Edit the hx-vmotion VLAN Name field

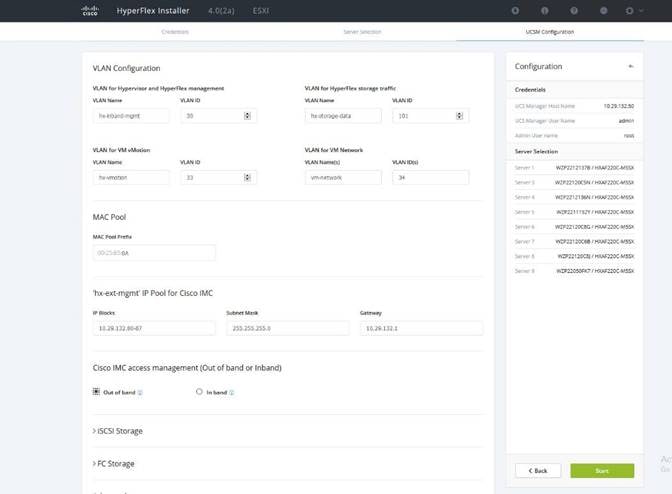pyautogui.click(x=131, y=178)
